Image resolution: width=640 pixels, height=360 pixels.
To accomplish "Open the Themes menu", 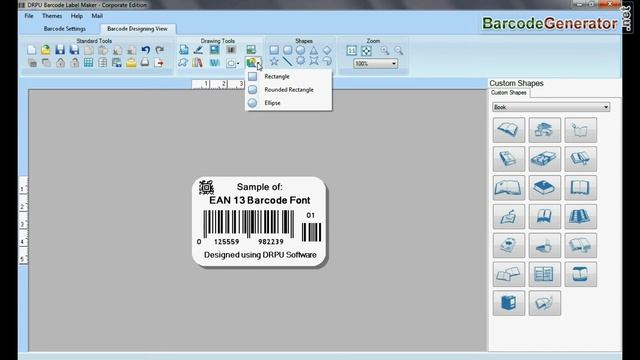I will pyautogui.click(x=52, y=16).
